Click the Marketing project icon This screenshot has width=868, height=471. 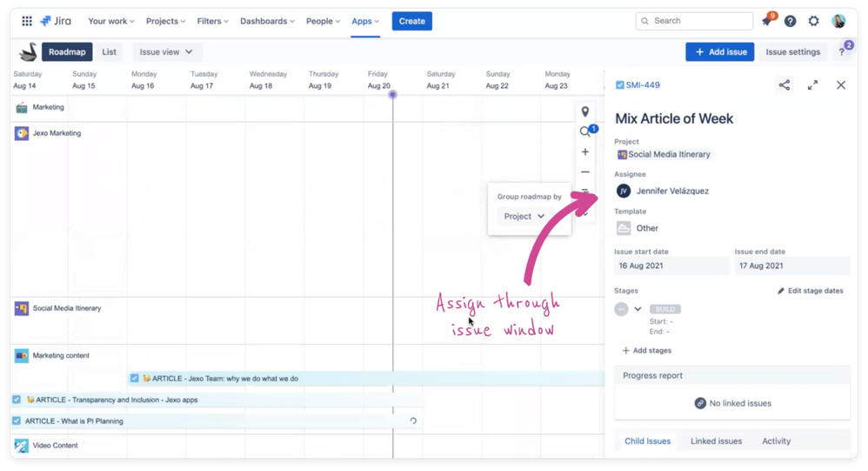(x=22, y=107)
